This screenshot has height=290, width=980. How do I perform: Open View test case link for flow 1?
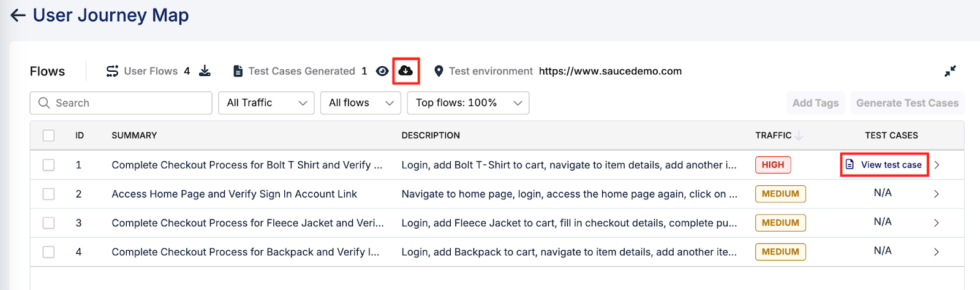(x=884, y=165)
